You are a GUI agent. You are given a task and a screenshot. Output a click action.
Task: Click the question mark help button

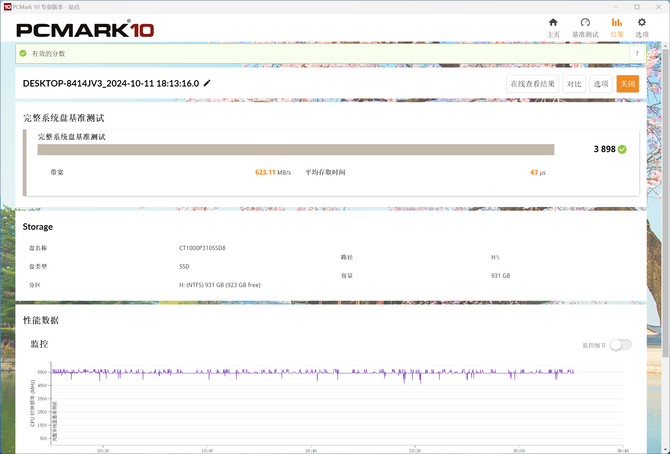pos(637,53)
